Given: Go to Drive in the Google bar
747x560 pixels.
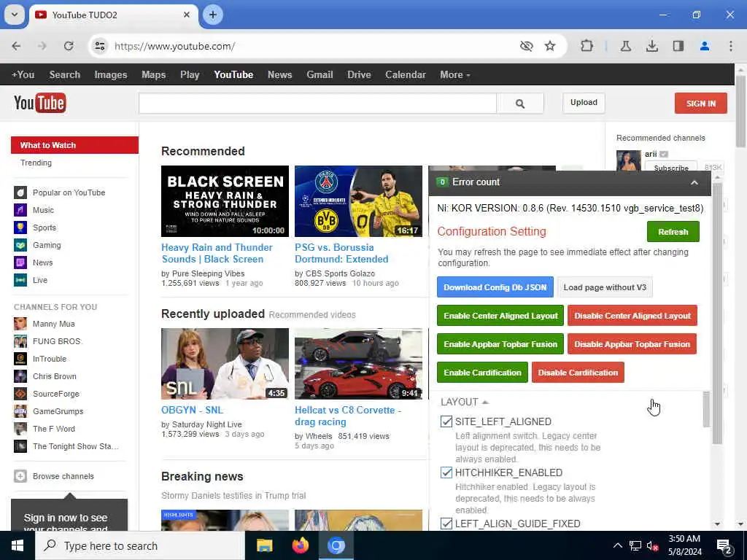Looking at the screenshot, I should tap(359, 75).
